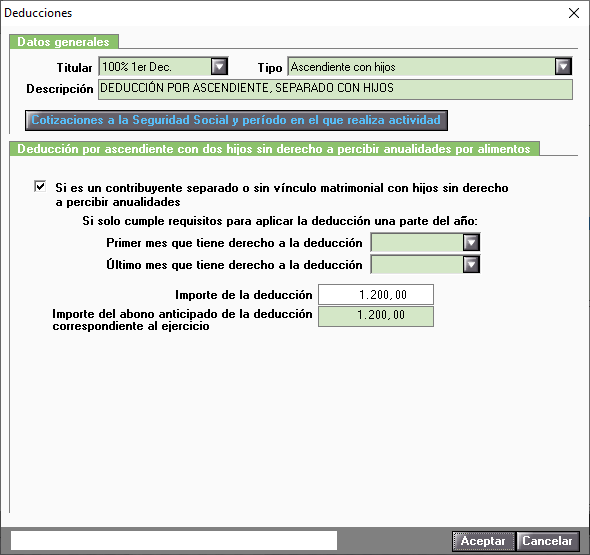The width and height of the screenshot is (590, 555).
Task: Open the Titular dropdown arrow
Action: click(219, 67)
